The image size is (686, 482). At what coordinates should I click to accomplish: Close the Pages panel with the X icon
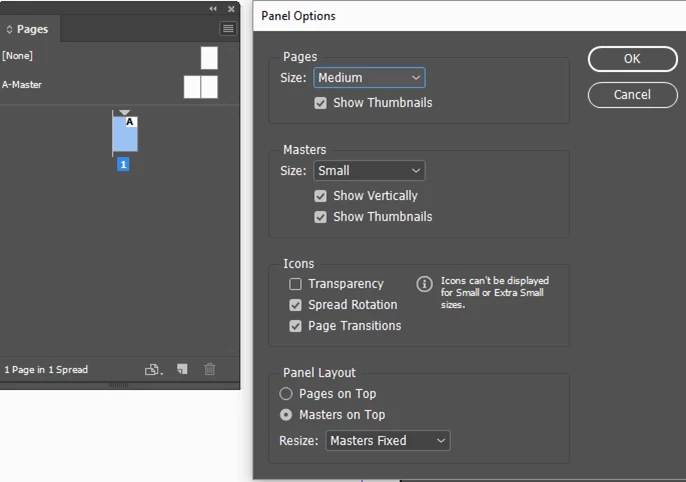tap(231, 9)
